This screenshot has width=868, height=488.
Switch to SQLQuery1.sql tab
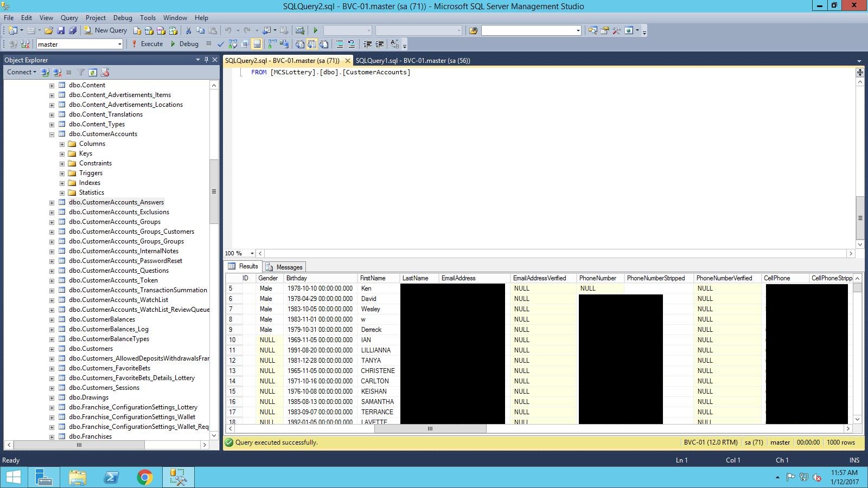413,61
